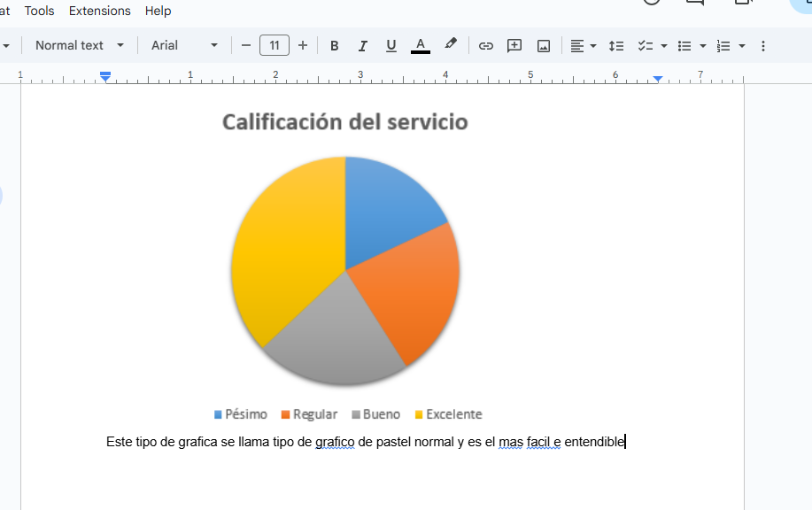Image resolution: width=812 pixels, height=510 pixels.
Task: Open the text color picker
Action: point(421,46)
